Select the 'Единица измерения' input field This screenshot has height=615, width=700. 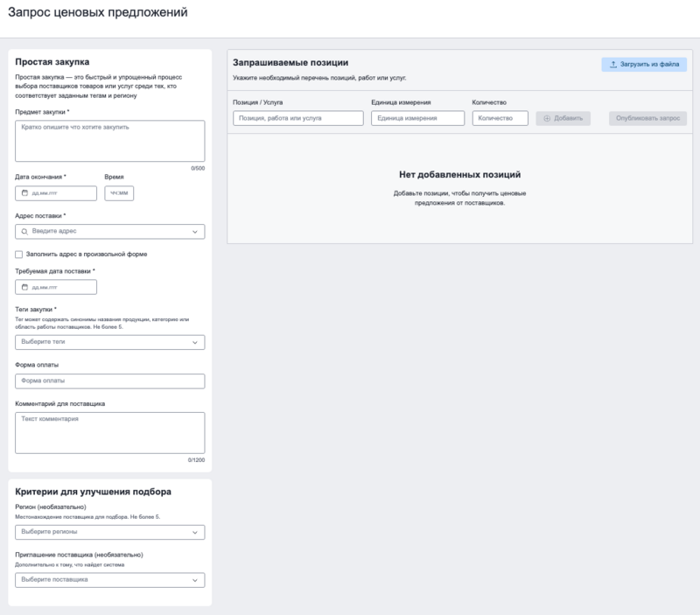[417, 118]
